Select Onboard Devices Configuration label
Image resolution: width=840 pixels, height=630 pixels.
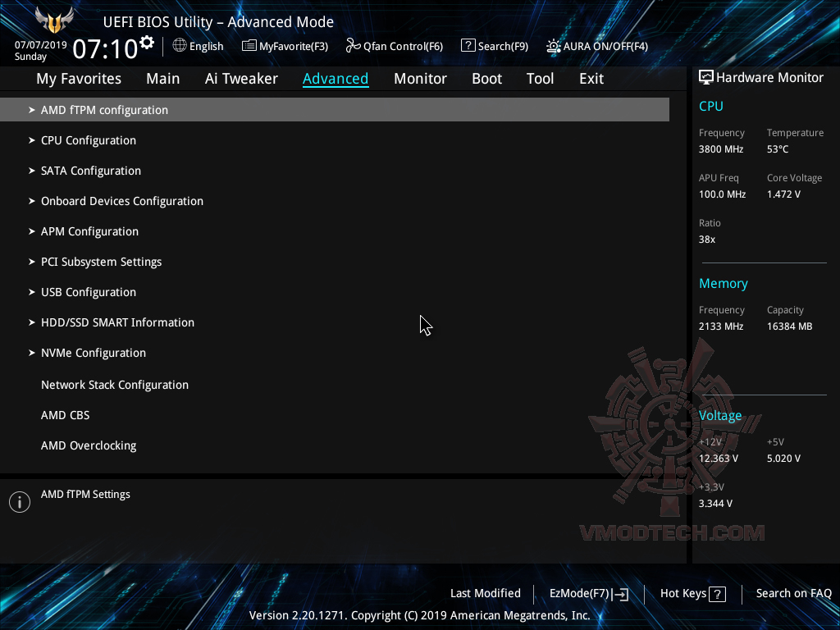click(x=122, y=201)
